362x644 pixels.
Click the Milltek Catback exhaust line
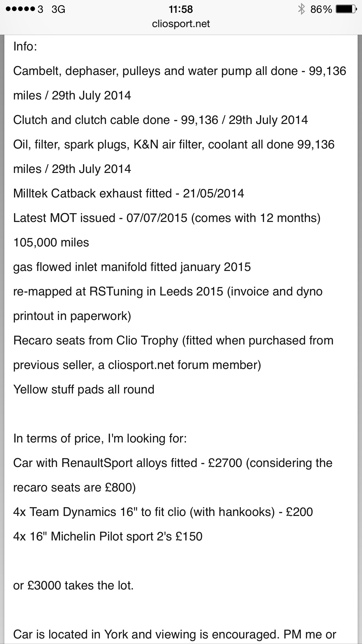[x=129, y=194]
